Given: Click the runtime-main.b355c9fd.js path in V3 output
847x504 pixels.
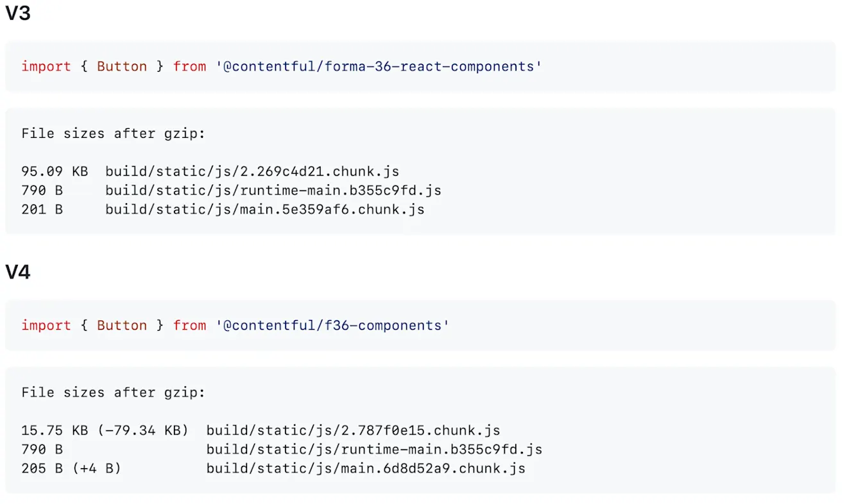Looking at the screenshot, I should [273, 191].
